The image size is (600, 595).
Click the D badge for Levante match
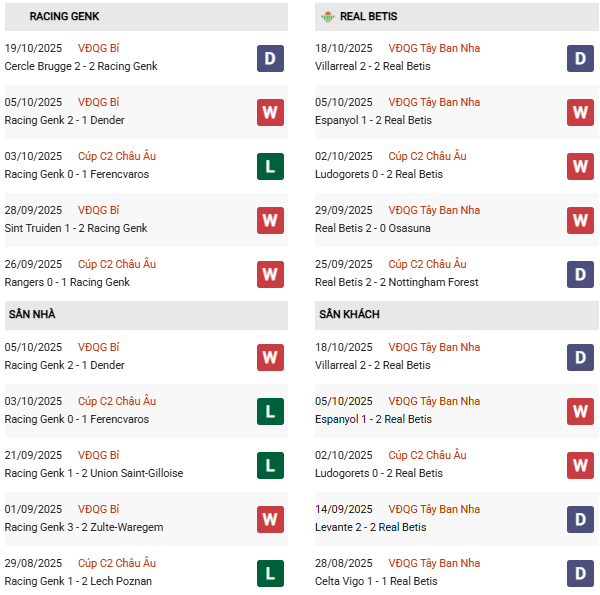point(581,519)
